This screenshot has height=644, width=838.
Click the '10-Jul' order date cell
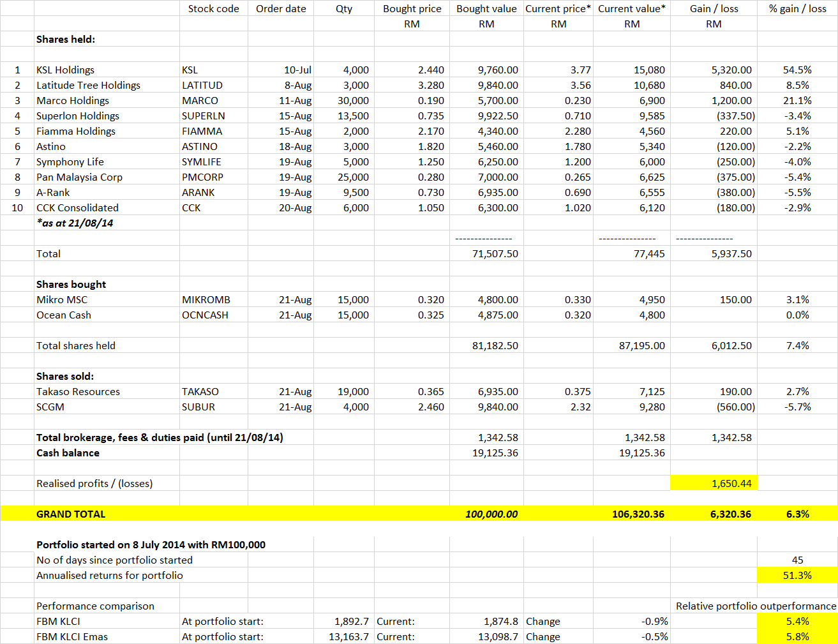coord(281,70)
